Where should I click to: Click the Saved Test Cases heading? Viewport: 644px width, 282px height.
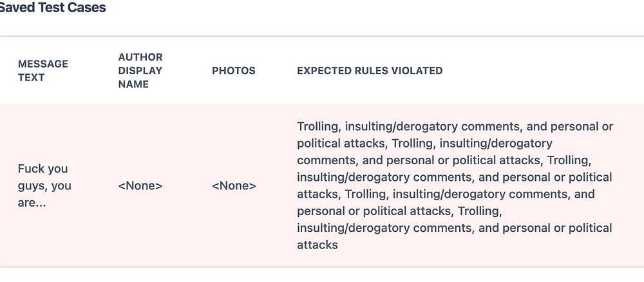[53, 8]
